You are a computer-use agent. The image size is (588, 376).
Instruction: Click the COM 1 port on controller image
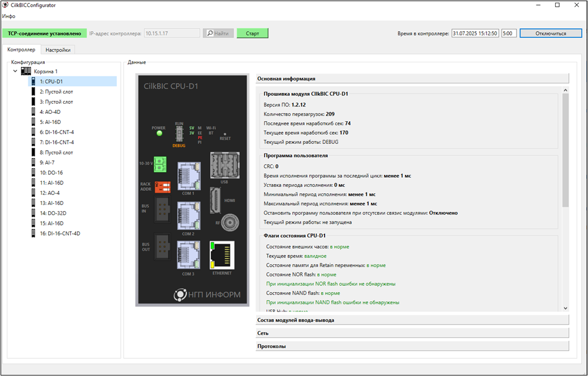point(189,176)
